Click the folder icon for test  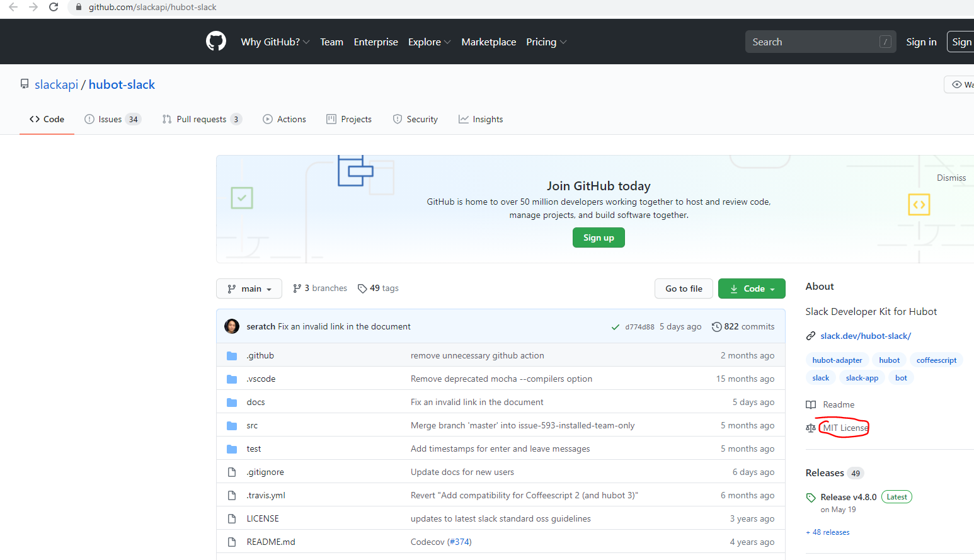tap(232, 449)
